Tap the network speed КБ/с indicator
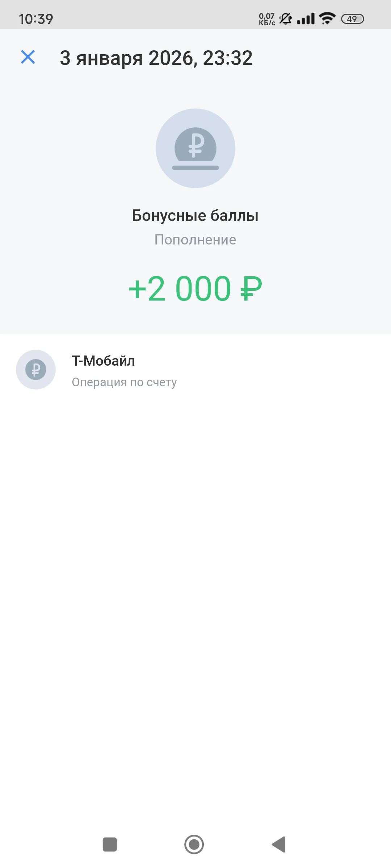This screenshot has height=868, width=391. pos(267,19)
